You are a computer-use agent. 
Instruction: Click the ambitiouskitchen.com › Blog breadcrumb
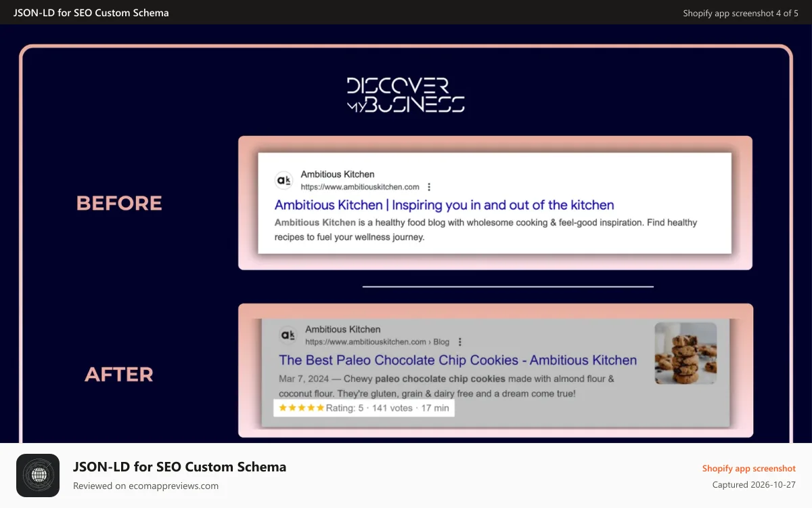[x=377, y=342]
